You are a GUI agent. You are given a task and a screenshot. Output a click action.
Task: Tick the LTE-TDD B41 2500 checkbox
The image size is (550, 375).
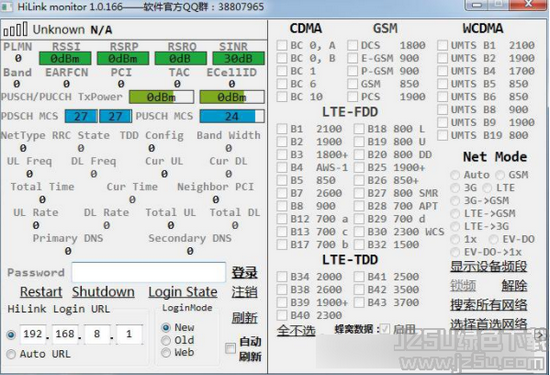click(359, 276)
